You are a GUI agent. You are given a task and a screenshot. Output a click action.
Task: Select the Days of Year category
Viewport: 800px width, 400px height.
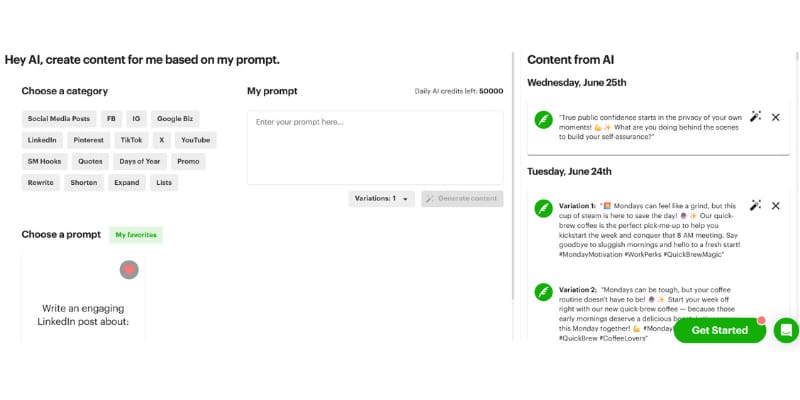pyautogui.click(x=140, y=161)
